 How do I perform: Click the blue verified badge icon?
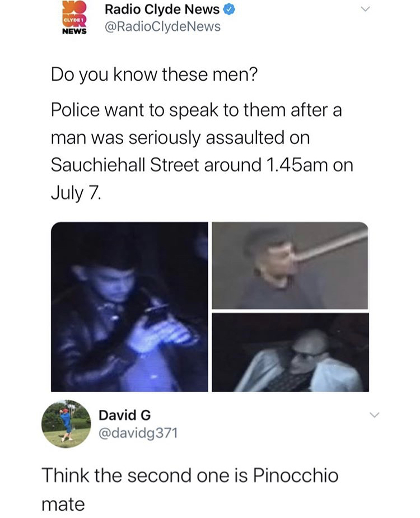coord(230,10)
